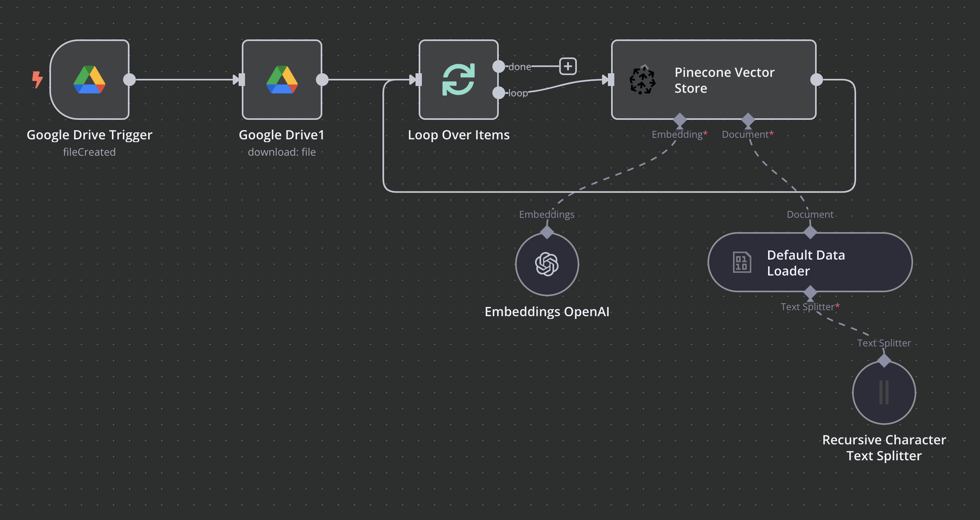This screenshot has height=520, width=980.
Task: Click Default Data Loader Text Splitter connector
Action: tap(810, 293)
